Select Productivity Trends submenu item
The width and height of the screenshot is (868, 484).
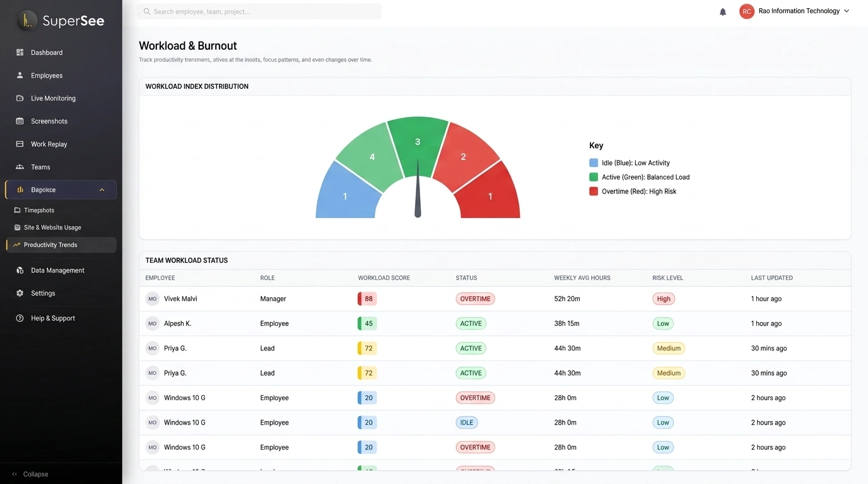pos(61,245)
